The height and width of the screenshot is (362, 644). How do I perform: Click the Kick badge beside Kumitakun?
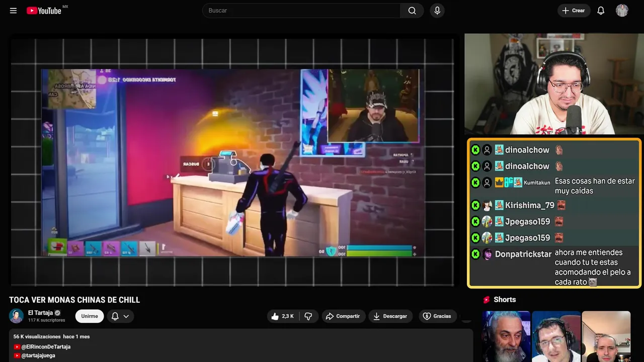click(475, 183)
